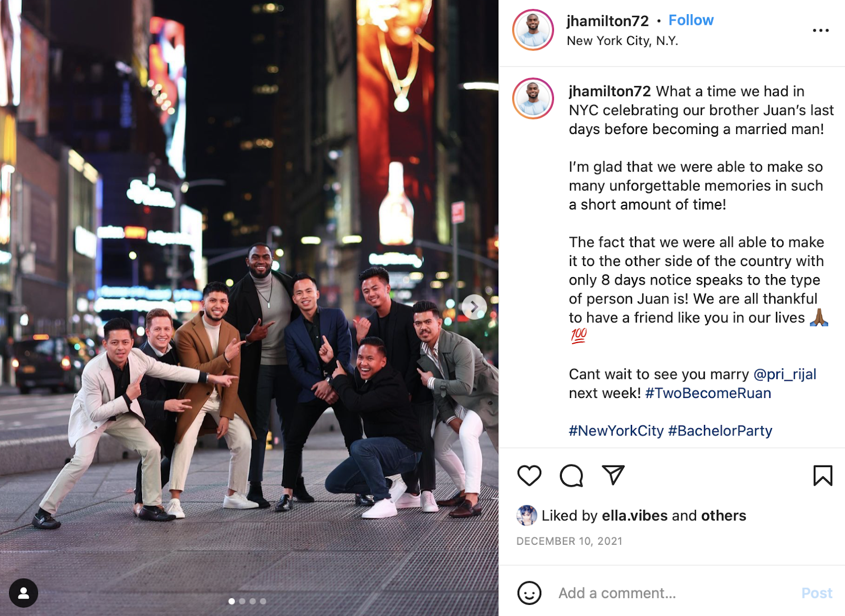Open the New York City, N.Y. location

click(x=622, y=41)
